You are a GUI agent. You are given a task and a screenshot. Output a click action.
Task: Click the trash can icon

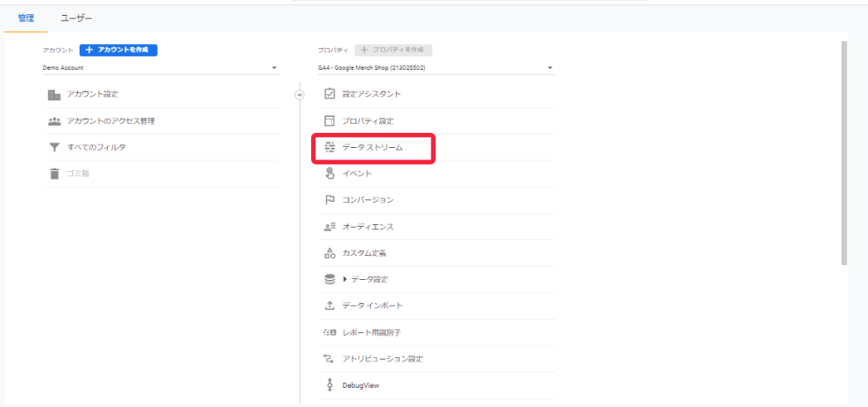click(x=54, y=174)
